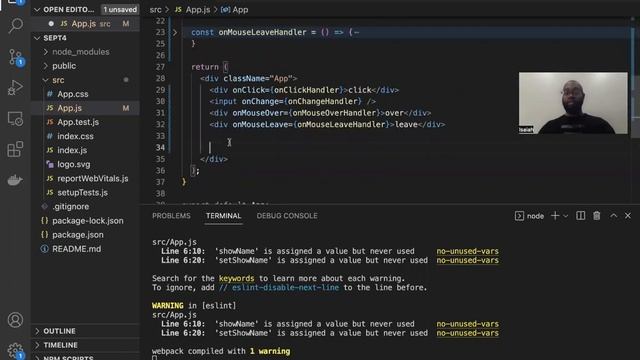Click line number 34 in gutter
The image size is (640, 360).
point(160,147)
